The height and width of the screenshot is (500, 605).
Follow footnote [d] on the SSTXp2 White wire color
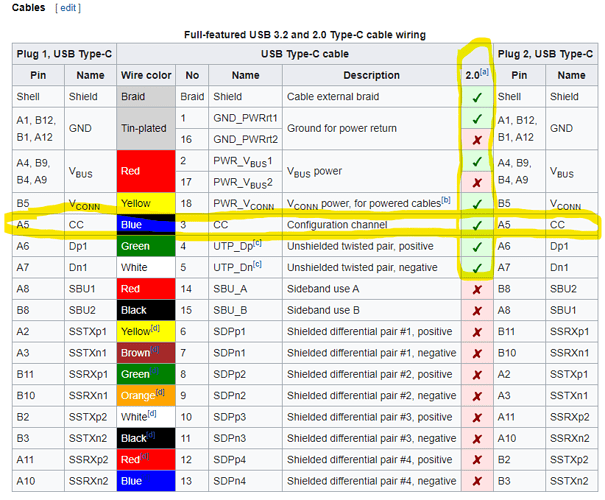pos(152,414)
